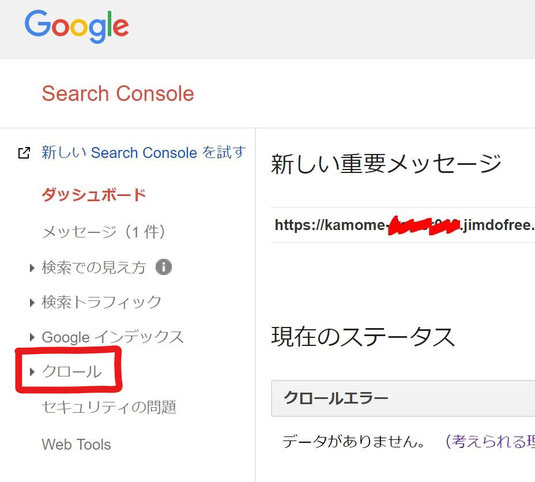Screen dimensions: 535x482
Task: Expand the Google インデックス arrow
Action: (x=32, y=337)
